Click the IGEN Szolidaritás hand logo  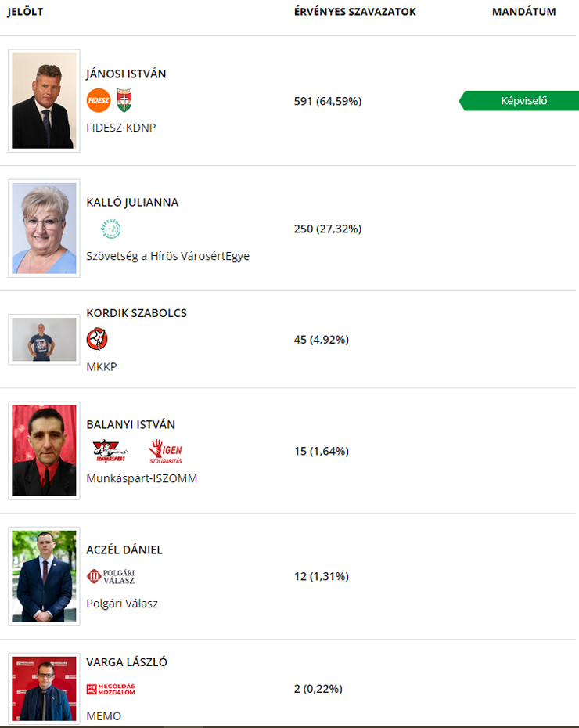click(x=165, y=451)
